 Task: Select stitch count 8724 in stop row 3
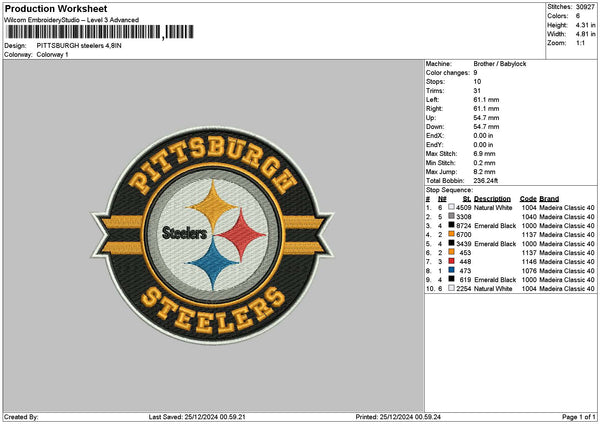click(x=463, y=226)
